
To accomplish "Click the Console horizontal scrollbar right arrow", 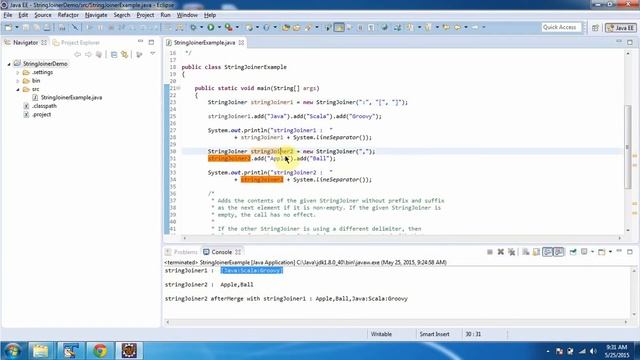I will click(625, 322).
